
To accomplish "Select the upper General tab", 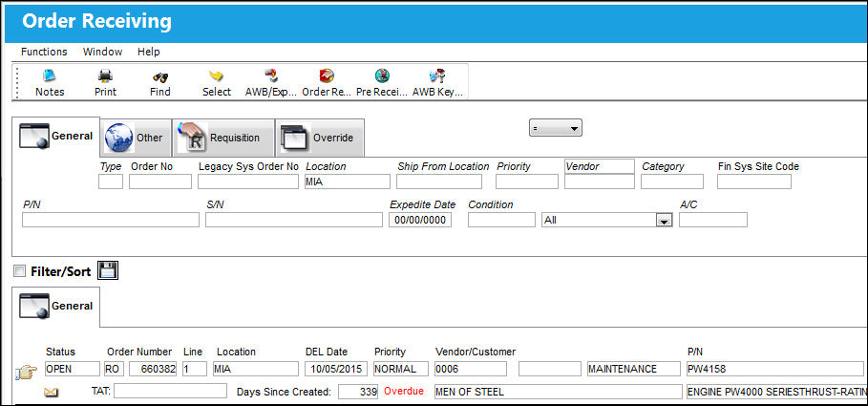I will (x=56, y=137).
